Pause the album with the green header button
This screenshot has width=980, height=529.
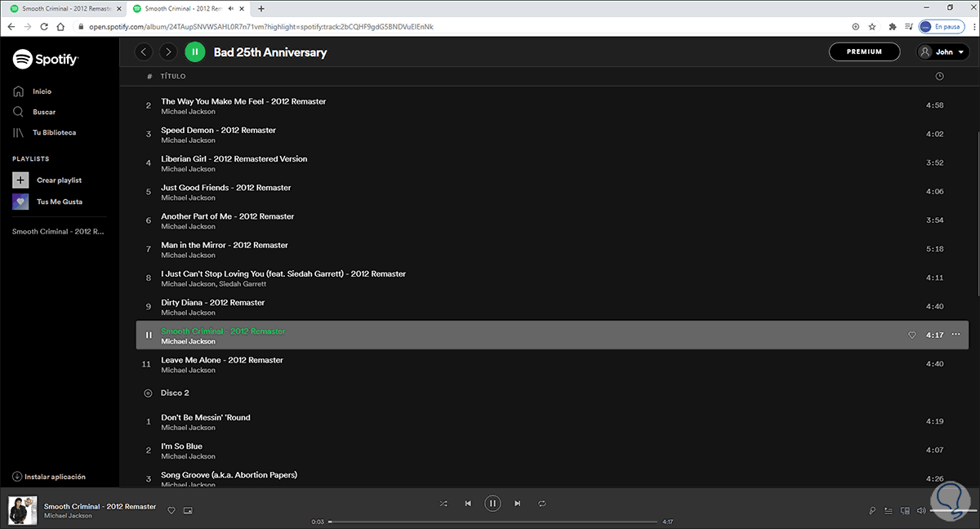tap(194, 52)
